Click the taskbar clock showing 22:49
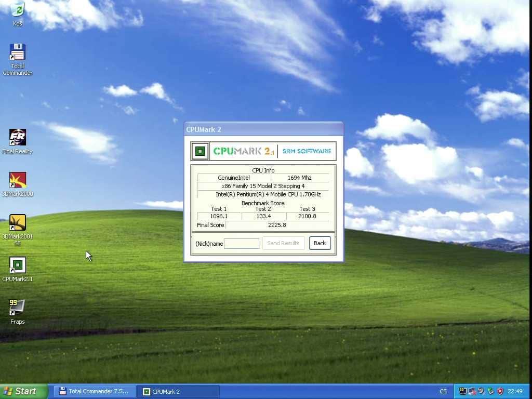Image resolution: width=532 pixels, height=399 pixels. point(515,391)
